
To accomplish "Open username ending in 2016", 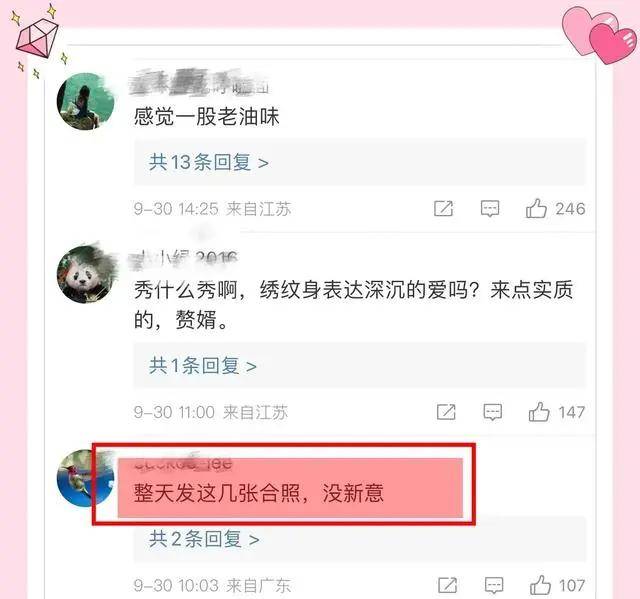I will pos(184,259).
